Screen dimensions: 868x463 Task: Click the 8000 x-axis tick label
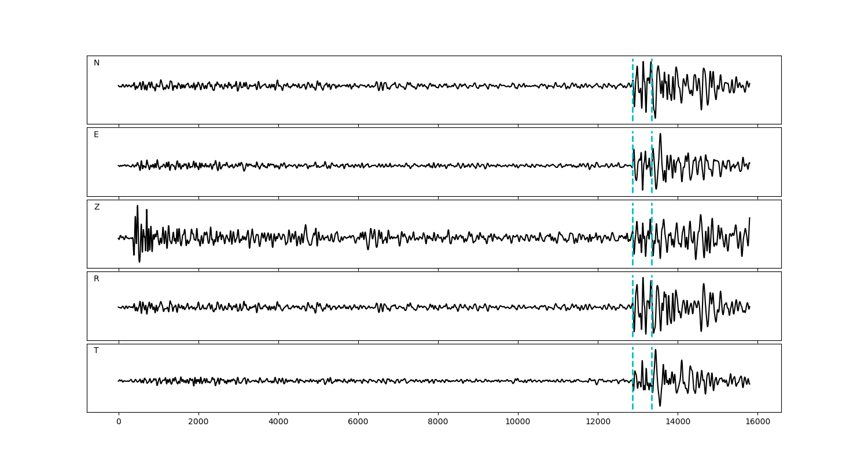pos(438,422)
